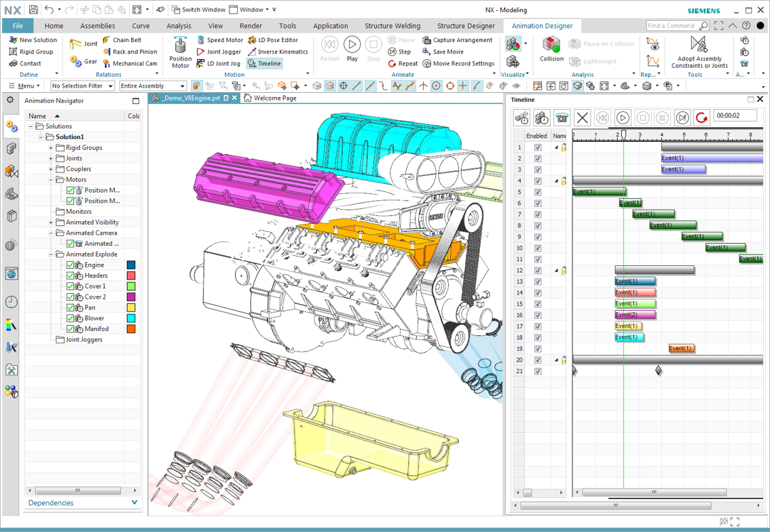Switch to the Structure Designer tab

tap(466, 26)
